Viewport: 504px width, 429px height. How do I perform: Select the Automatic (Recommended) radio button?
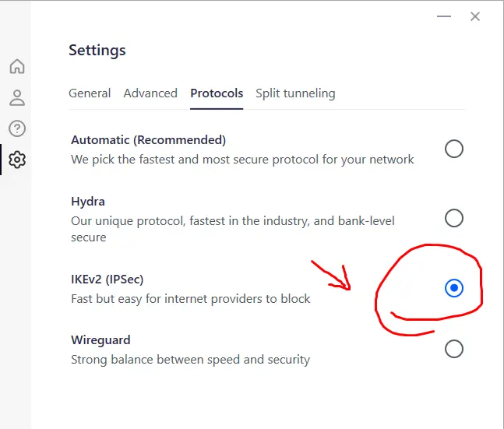(x=454, y=149)
